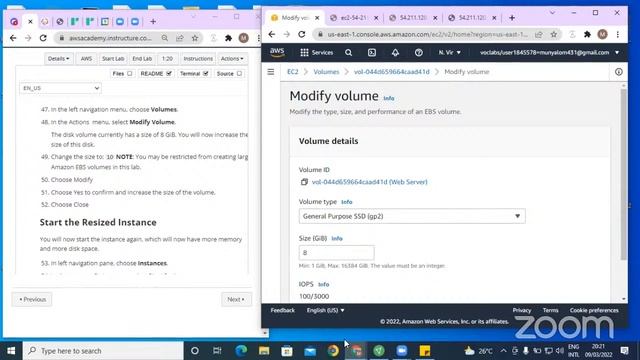Screen dimensions: 640x360
Task: Open the AWS logo home link
Action: click(277, 52)
